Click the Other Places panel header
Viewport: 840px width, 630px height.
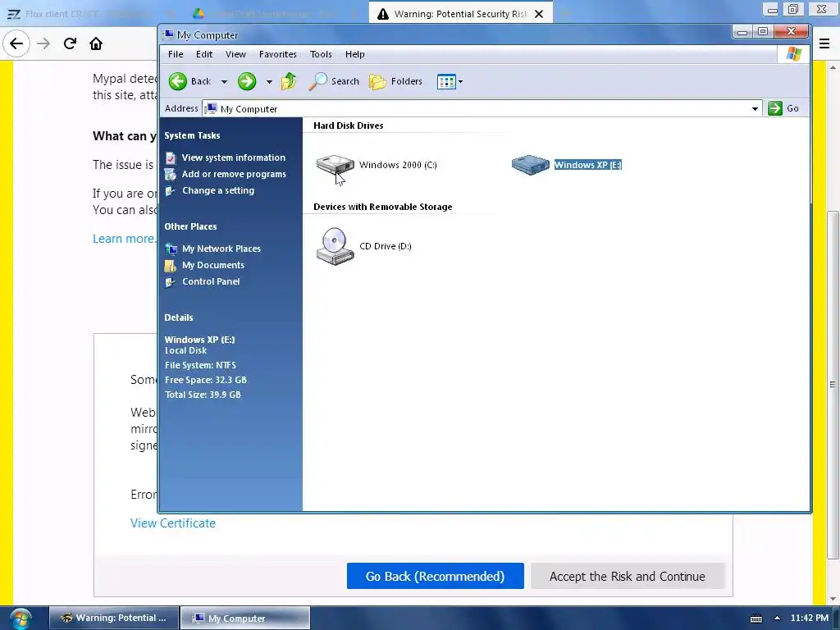[190, 226]
